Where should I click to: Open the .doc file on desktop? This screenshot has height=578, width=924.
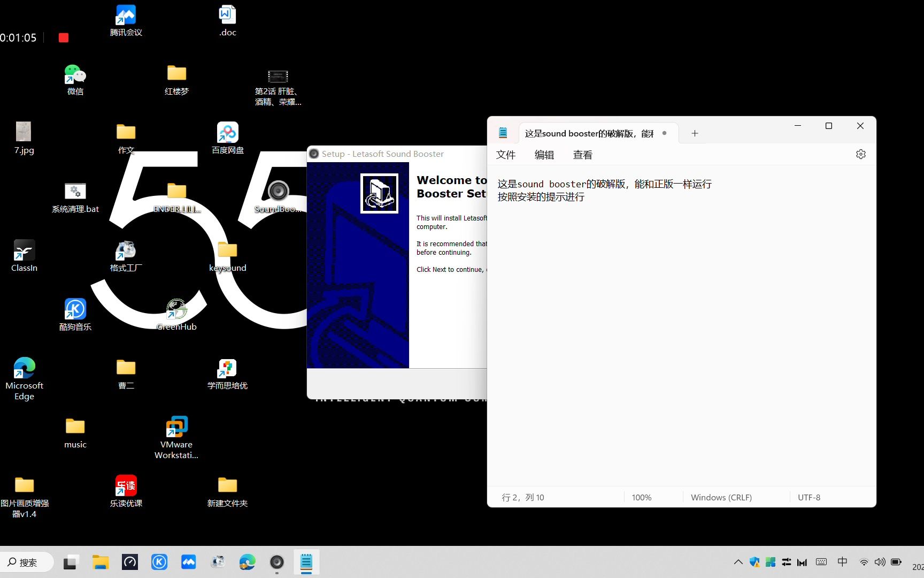pyautogui.click(x=227, y=20)
